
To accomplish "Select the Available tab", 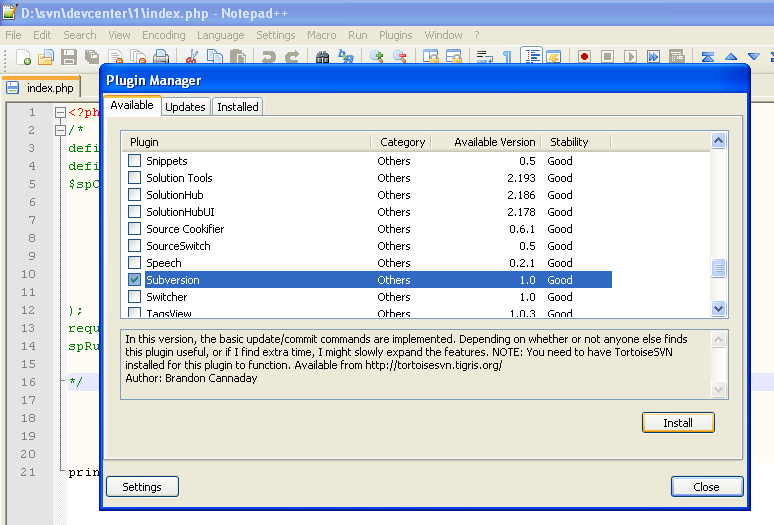I will click(x=132, y=105).
